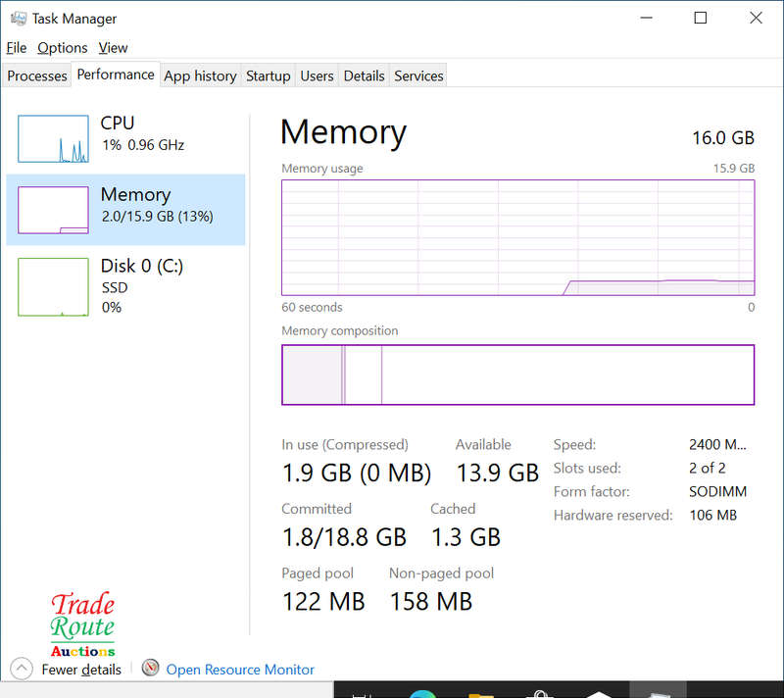Switch to the Users tab
Viewport: 784px width, 698px height.
point(317,75)
